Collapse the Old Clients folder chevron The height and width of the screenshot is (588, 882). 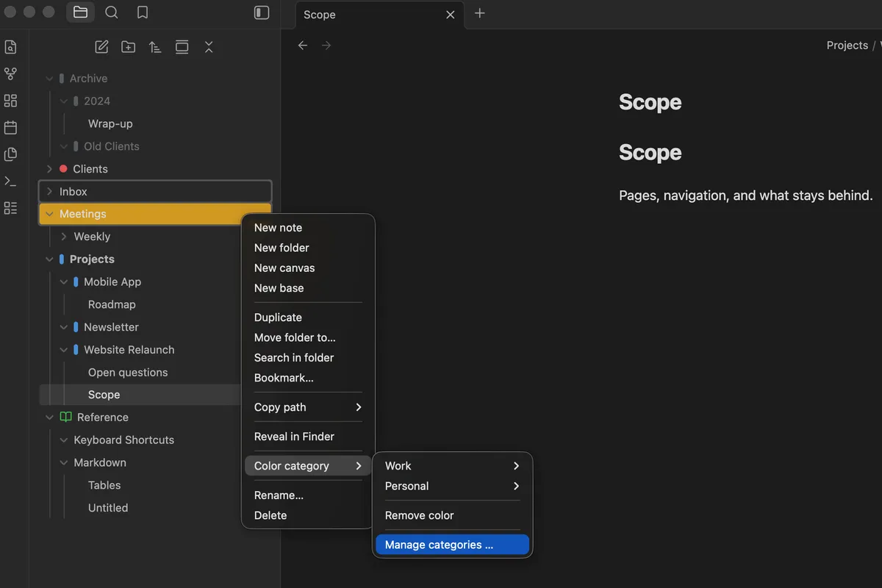pos(64,146)
